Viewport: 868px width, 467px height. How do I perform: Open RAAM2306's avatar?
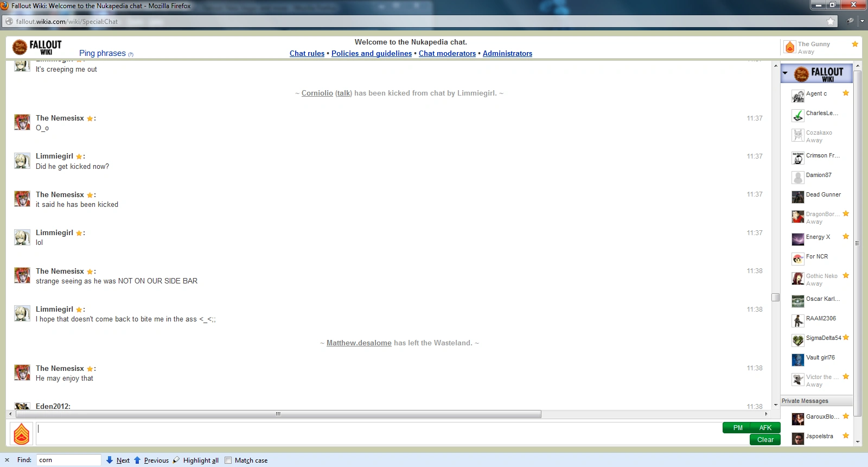click(797, 321)
